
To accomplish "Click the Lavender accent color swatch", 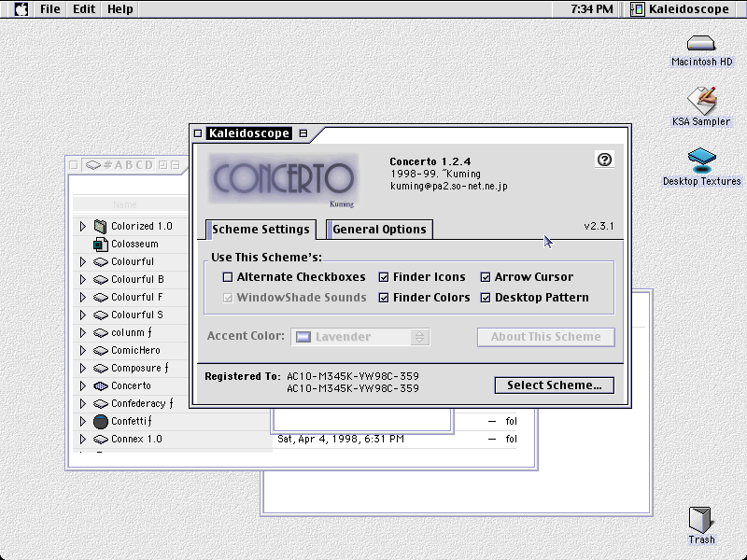I will tap(303, 337).
